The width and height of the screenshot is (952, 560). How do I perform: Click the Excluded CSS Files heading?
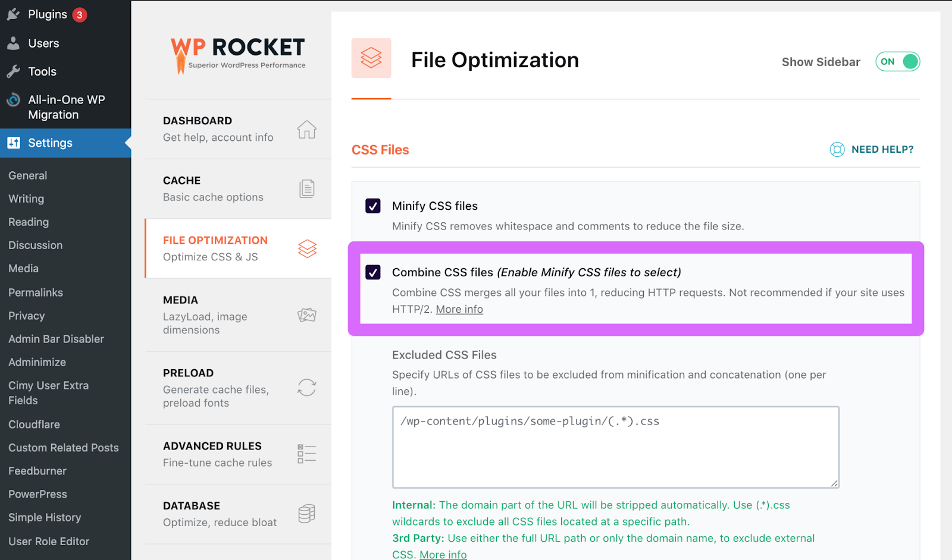pyautogui.click(x=444, y=355)
